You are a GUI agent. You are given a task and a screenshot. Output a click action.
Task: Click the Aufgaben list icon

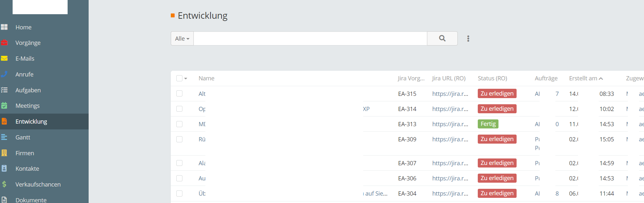pos(4,90)
